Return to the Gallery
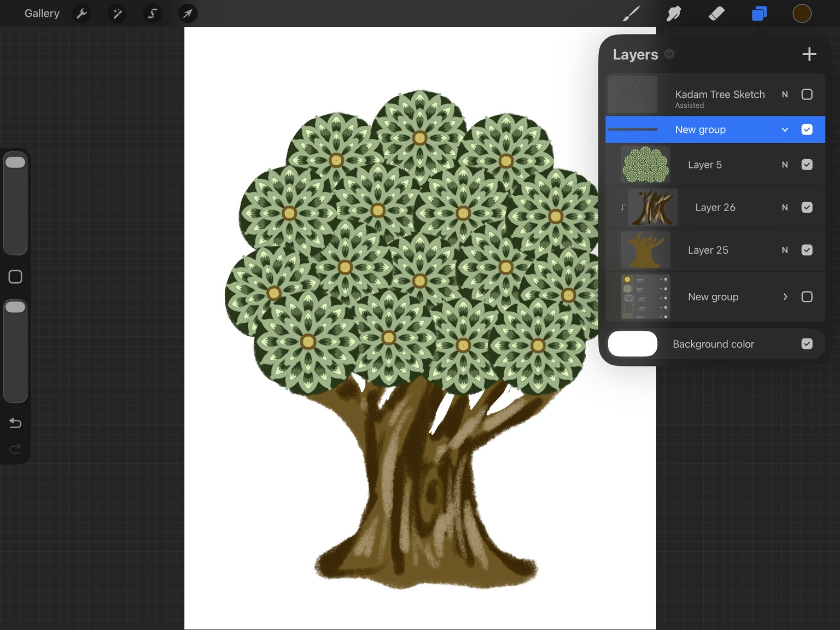The width and height of the screenshot is (840, 630). (42, 13)
